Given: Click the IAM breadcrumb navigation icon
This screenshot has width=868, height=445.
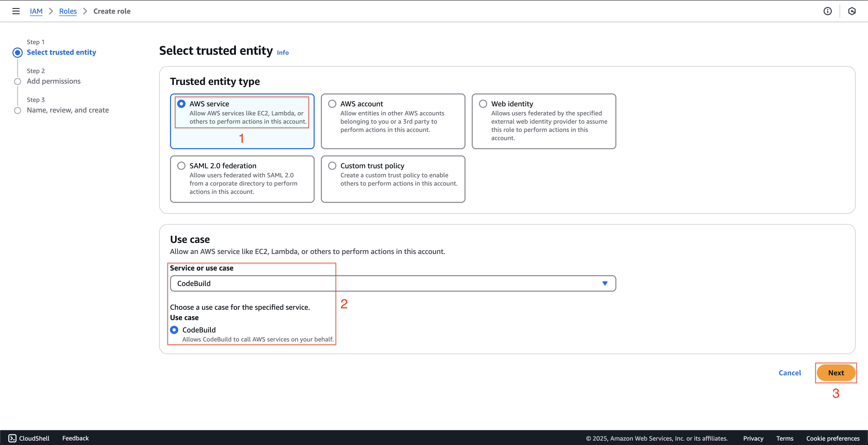Looking at the screenshot, I should click(x=36, y=11).
